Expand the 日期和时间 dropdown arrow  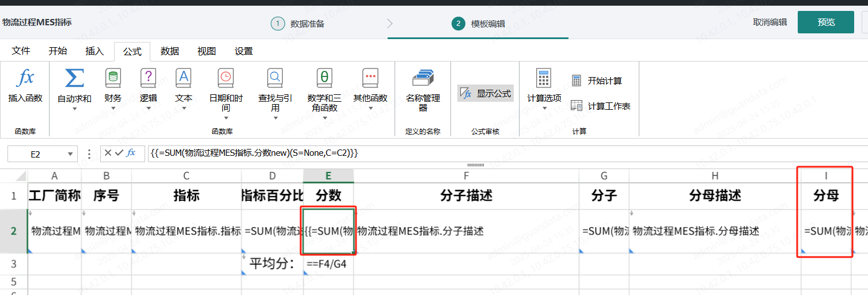tap(226, 118)
